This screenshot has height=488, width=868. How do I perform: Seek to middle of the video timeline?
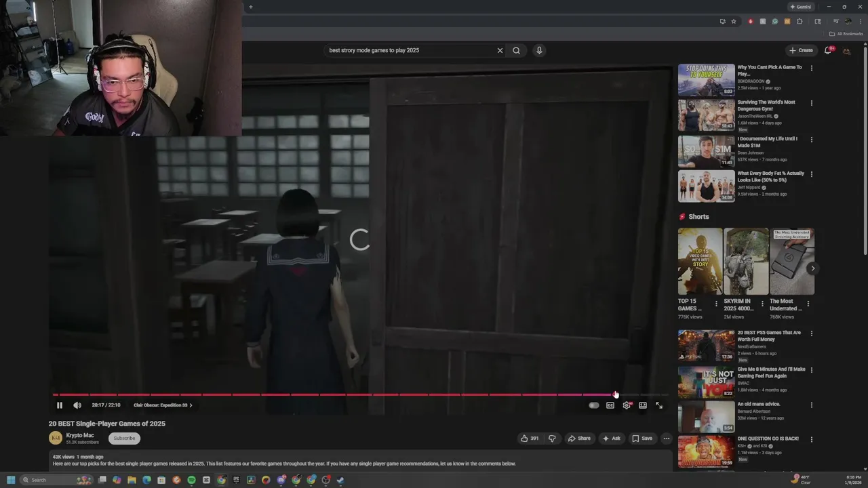[361, 394]
